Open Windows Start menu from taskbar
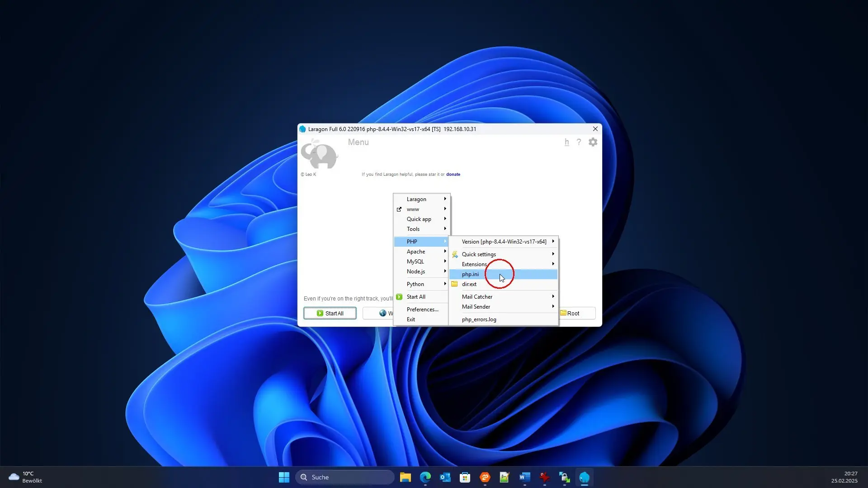The height and width of the screenshot is (488, 868). [284, 477]
